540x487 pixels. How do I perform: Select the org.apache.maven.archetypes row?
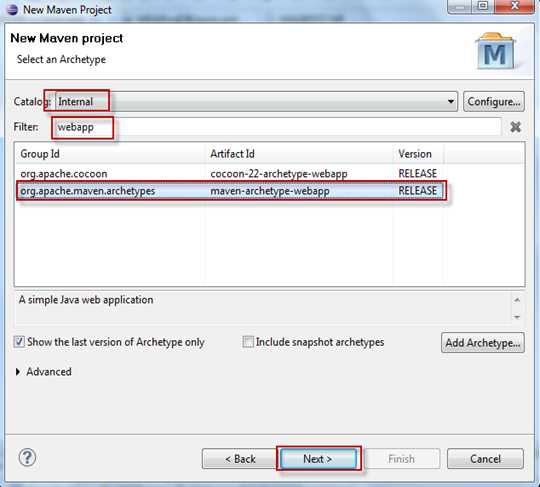[x=230, y=191]
